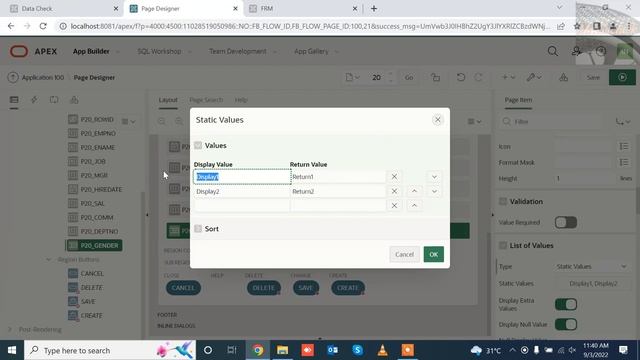Open Utilities wrench menu
The width and height of the screenshot is (640, 360).
(x=534, y=78)
